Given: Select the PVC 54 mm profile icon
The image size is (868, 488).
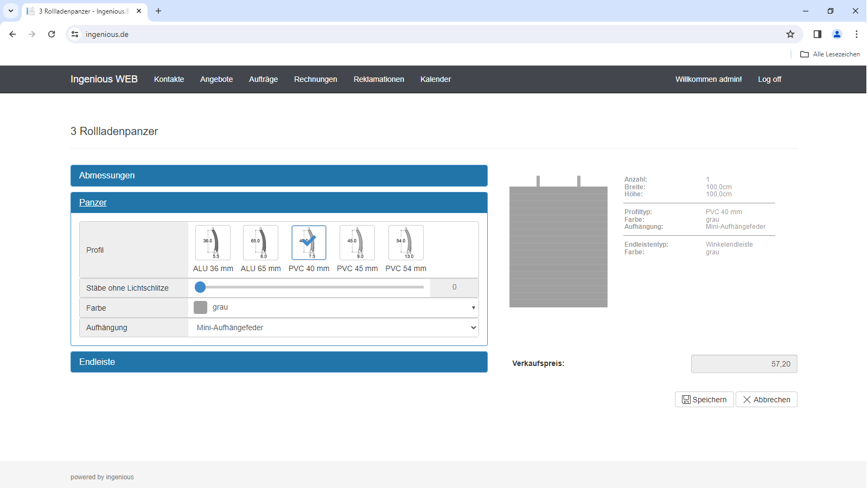Looking at the screenshot, I should [x=406, y=243].
